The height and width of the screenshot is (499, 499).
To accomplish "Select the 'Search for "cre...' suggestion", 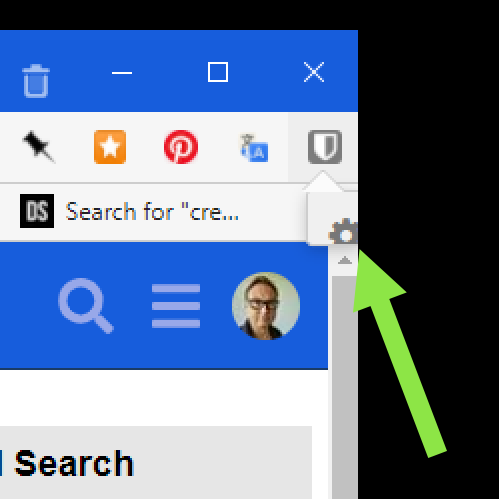I will coord(152,211).
